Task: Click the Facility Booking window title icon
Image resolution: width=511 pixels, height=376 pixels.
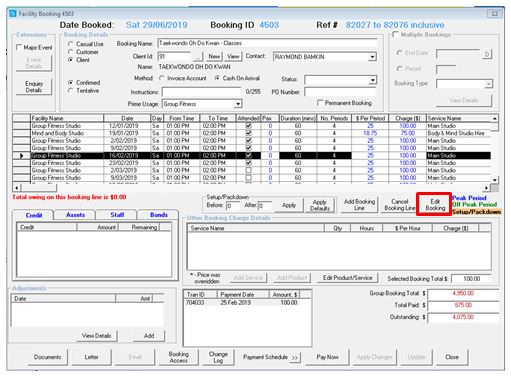Action: click(x=13, y=14)
